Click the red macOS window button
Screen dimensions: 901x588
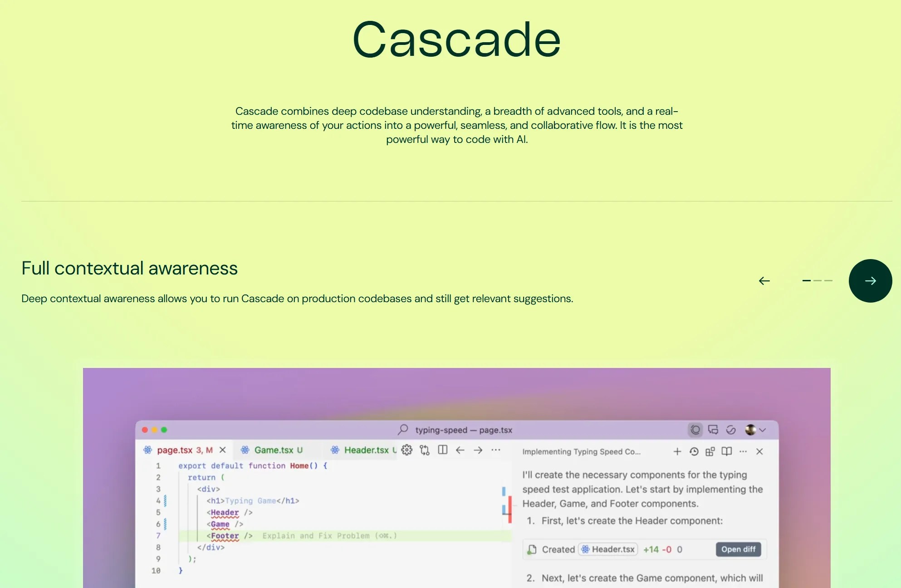click(x=145, y=430)
